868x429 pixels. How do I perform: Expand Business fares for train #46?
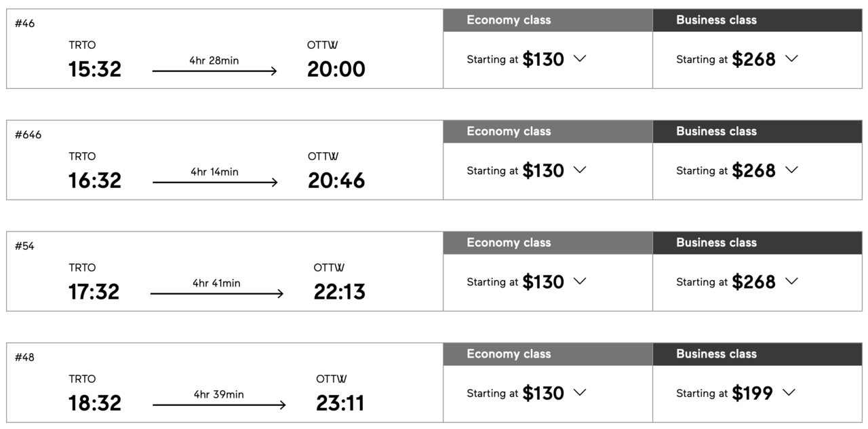click(x=791, y=59)
